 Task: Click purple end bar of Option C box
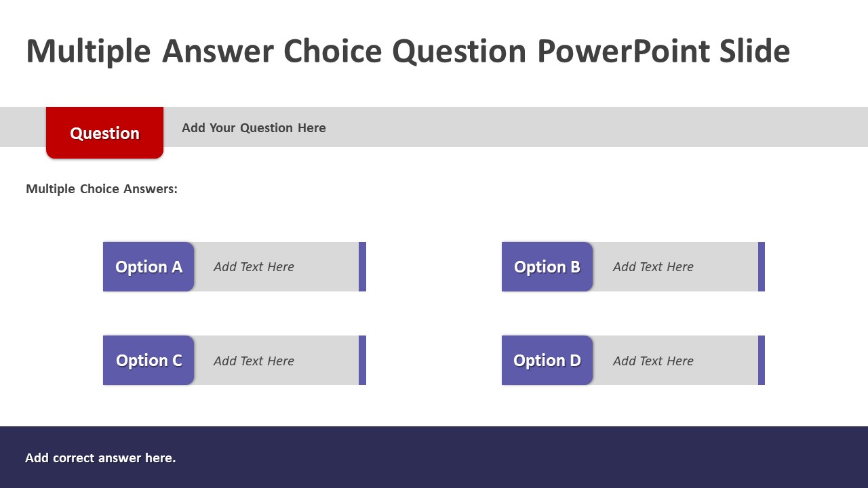[x=362, y=360]
